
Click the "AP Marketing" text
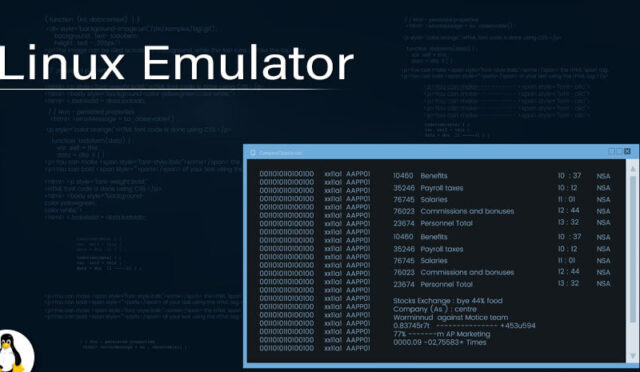(x=468, y=334)
